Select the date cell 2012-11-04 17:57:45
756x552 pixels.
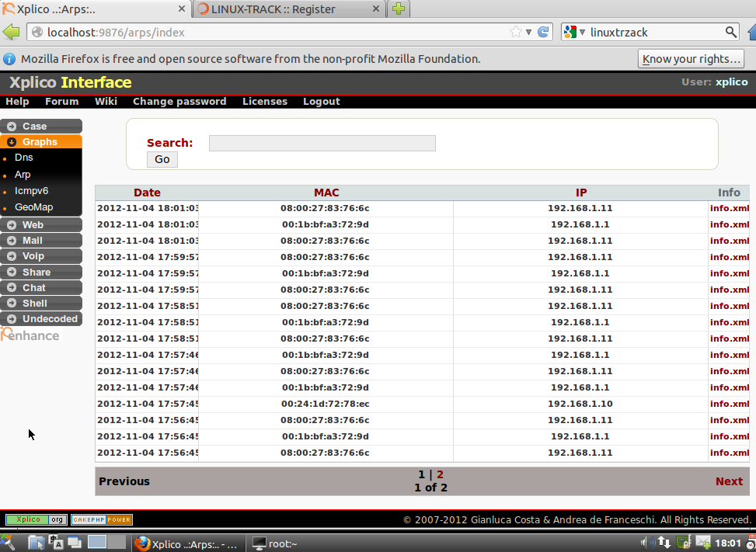click(148, 404)
